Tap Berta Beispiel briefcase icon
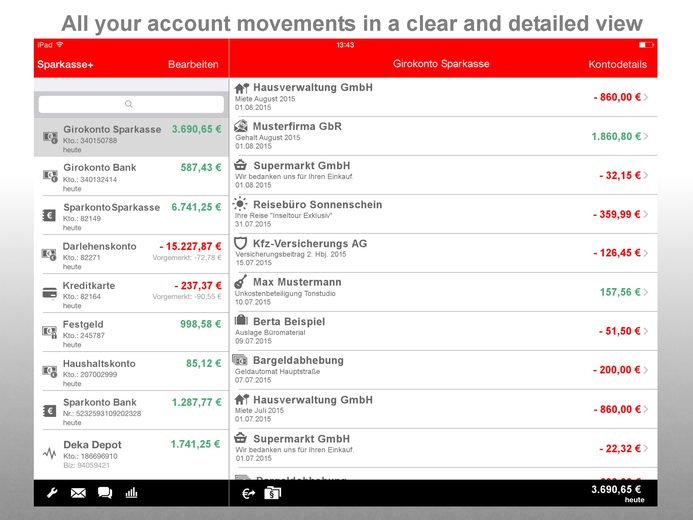Viewport: 693px width, 520px height. tap(241, 320)
